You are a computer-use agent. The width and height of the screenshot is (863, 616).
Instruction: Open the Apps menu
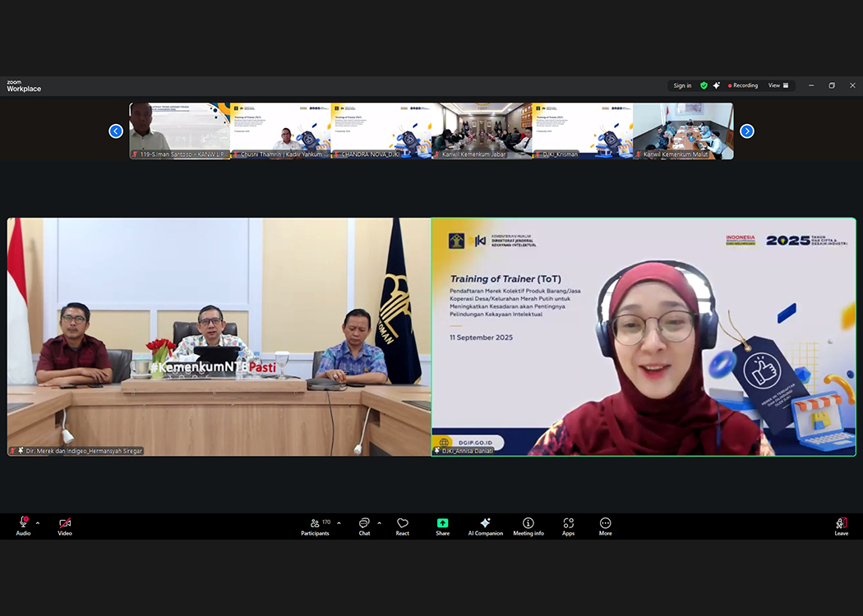[568, 526]
